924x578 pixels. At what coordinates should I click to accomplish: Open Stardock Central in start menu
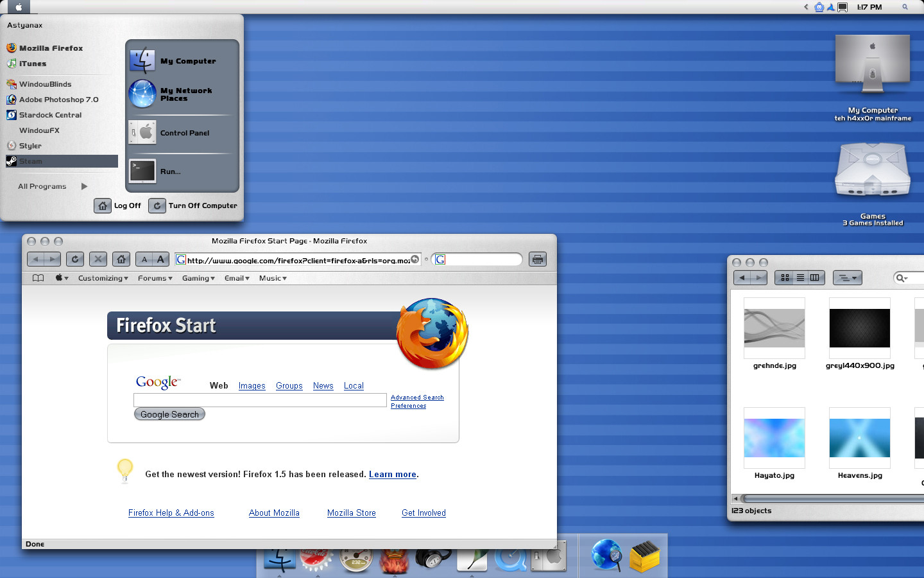[44, 115]
